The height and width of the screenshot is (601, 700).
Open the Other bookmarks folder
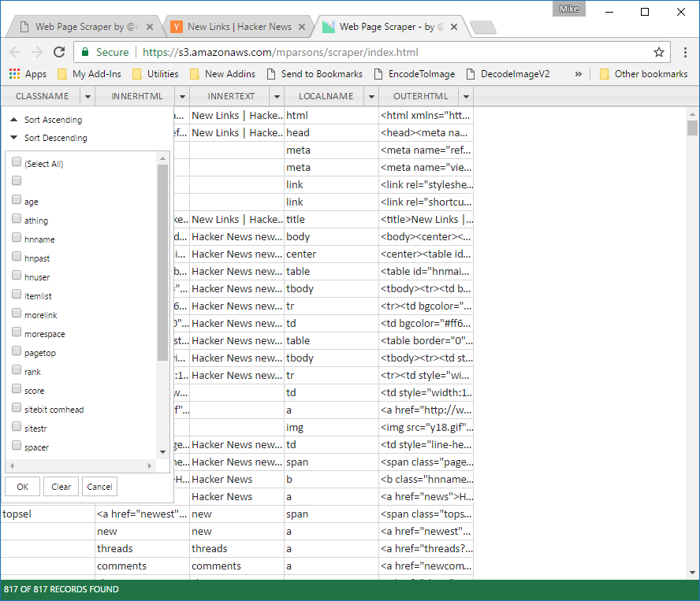pos(644,74)
